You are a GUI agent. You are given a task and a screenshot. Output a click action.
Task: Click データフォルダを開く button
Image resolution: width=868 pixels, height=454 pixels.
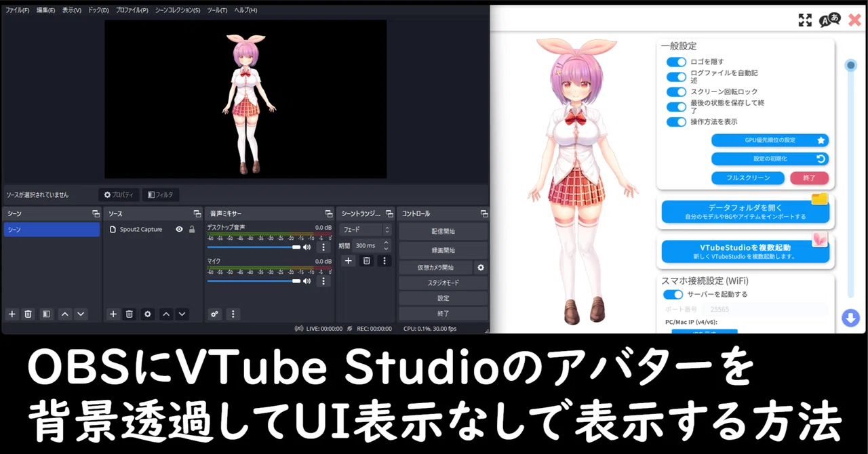point(745,211)
